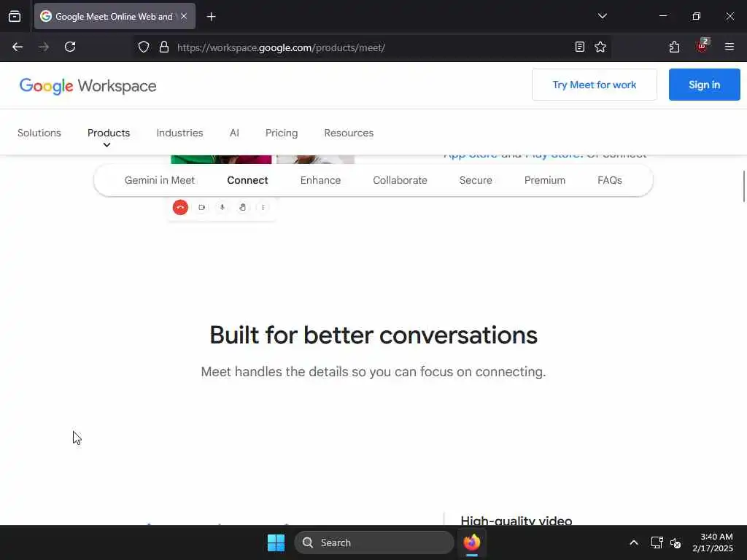Viewport: 747px width, 560px height.
Task: Click the microphone icon in Meet mockup
Action: tap(222, 208)
